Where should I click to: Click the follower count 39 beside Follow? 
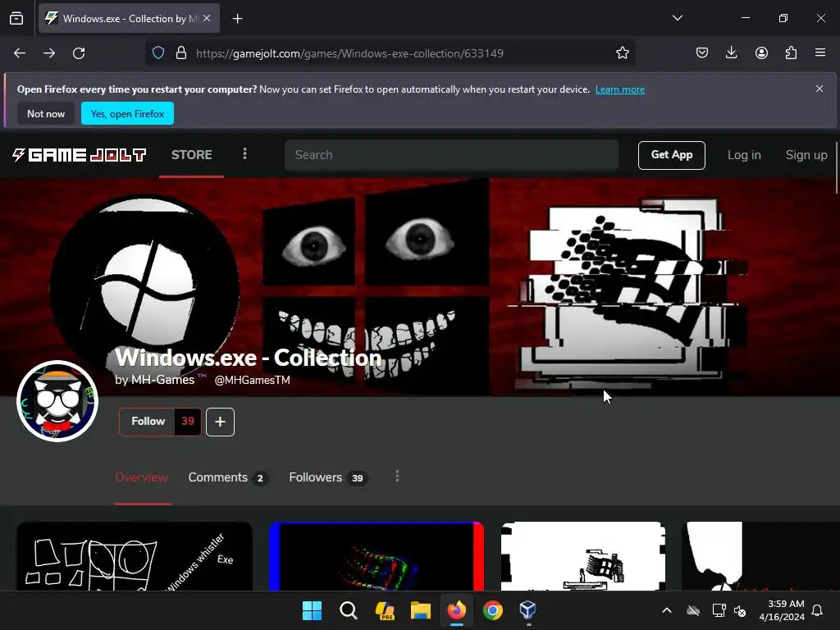coord(188,422)
